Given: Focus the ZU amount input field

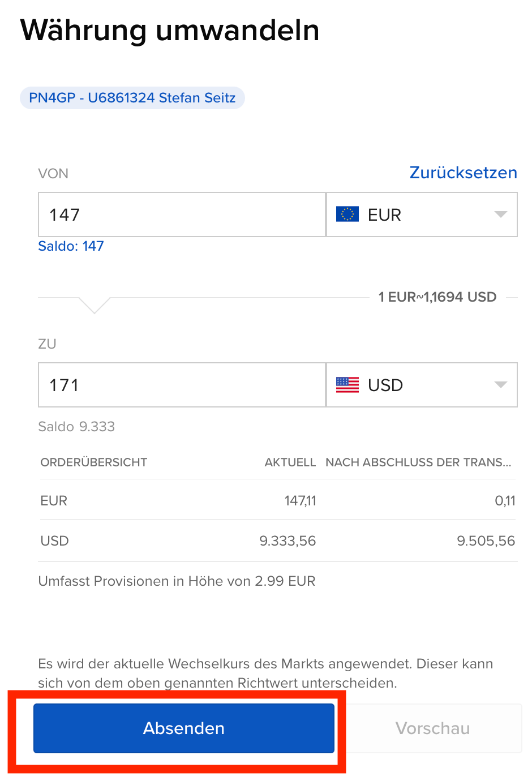Looking at the screenshot, I should pos(181,385).
